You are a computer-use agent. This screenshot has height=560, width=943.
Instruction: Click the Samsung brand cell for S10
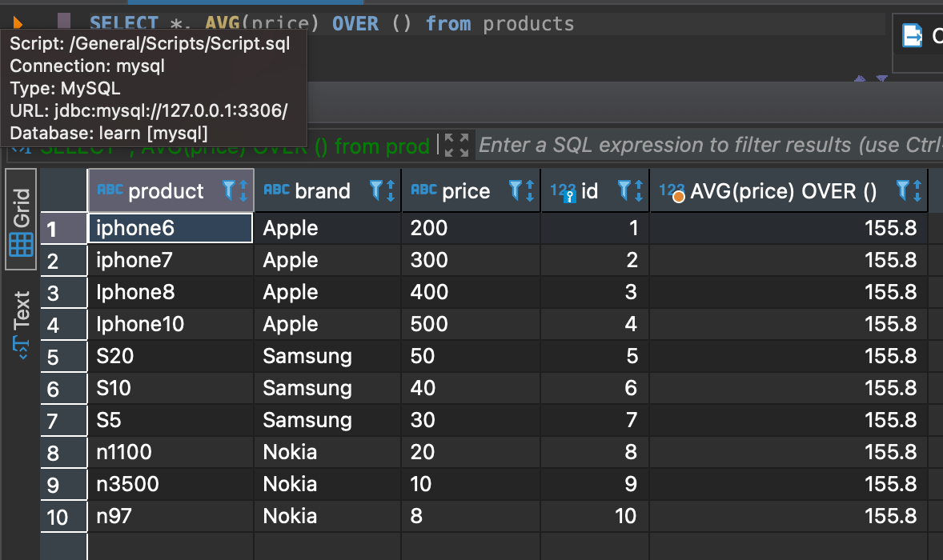[x=327, y=388]
